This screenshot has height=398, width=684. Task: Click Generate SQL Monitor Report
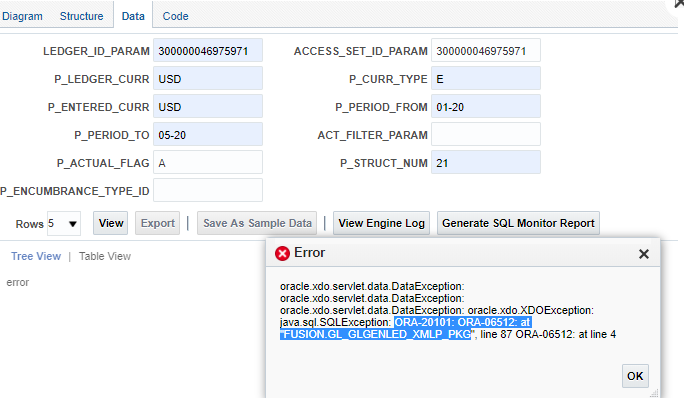pyautogui.click(x=518, y=223)
